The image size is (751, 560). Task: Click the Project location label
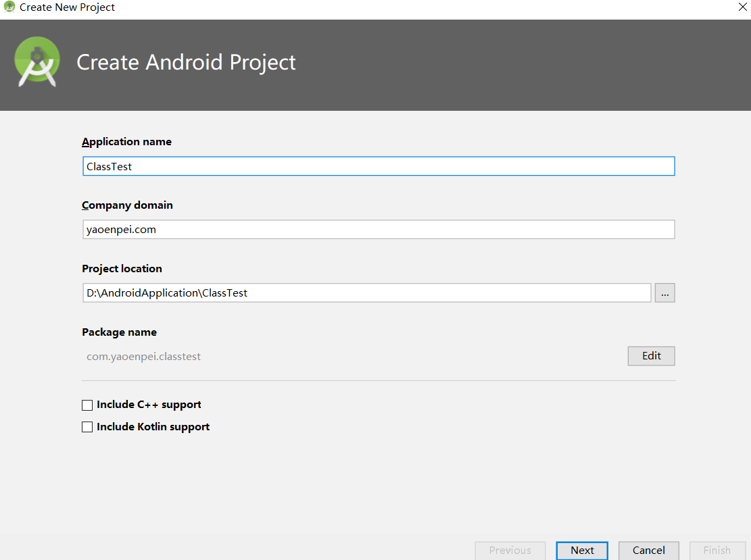pos(122,268)
